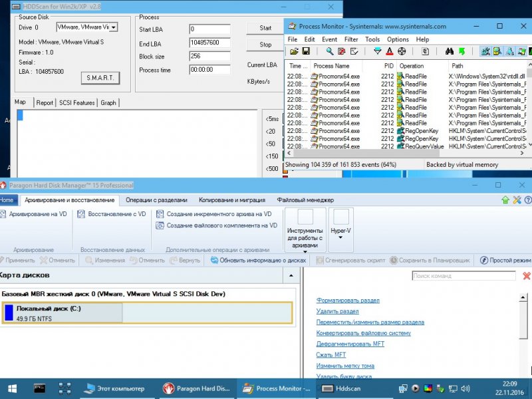This screenshot has width=532, height=399.
Task: Start Архивирование на VD
Action: (33, 214)
